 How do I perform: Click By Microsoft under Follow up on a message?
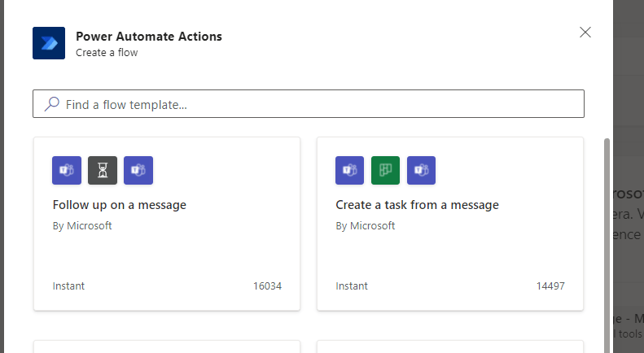[x=82, y=226]
